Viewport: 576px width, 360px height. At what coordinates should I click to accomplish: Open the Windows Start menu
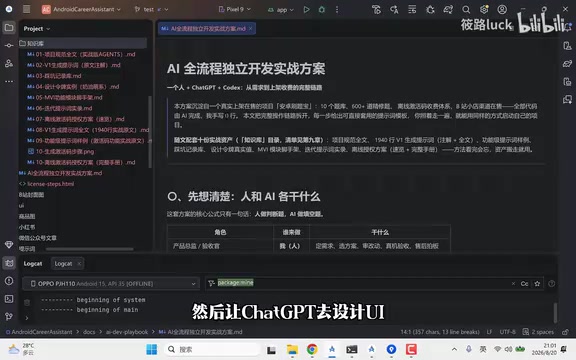(151, 349)
